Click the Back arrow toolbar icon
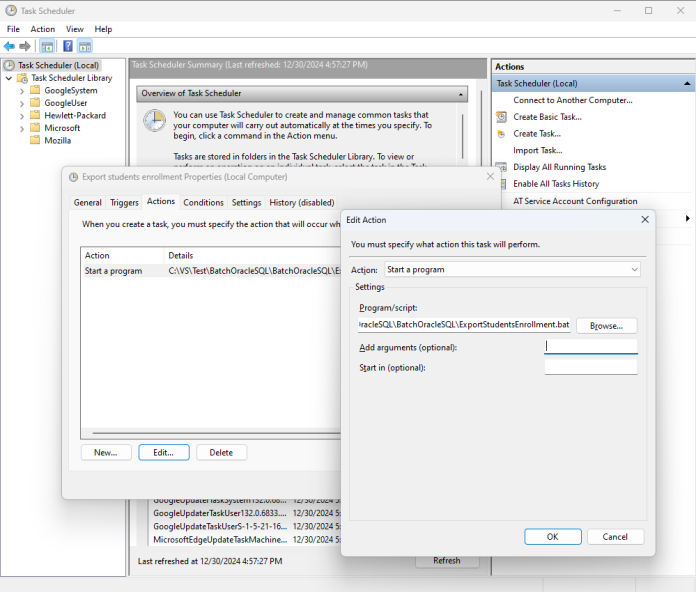This screenshot has height=592, width=696. (x=10, y=46)
